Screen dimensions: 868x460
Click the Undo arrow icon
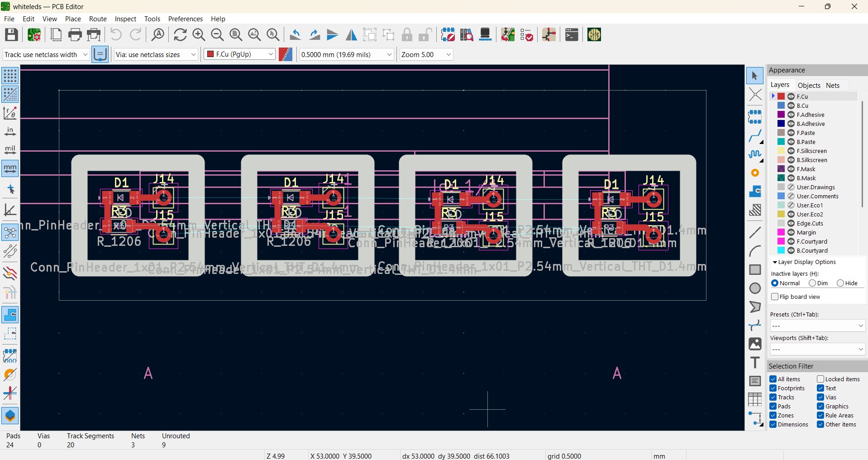click(x=116, y=35)
